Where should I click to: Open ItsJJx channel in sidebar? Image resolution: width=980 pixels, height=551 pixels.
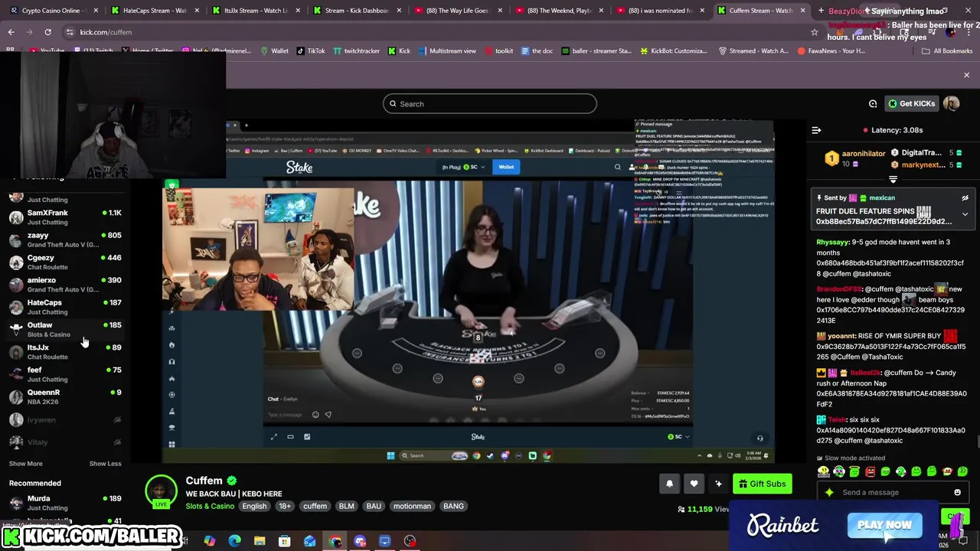coord(65,351)
